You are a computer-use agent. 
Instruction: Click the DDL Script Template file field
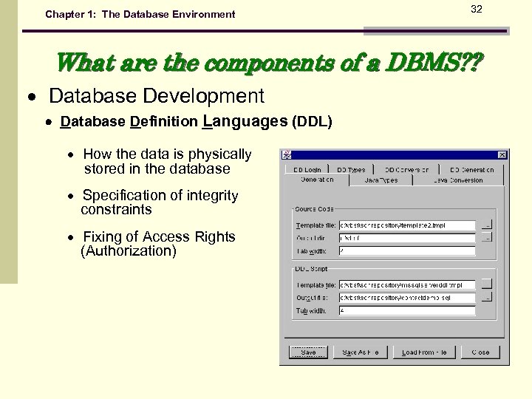[x=407, y=285]
